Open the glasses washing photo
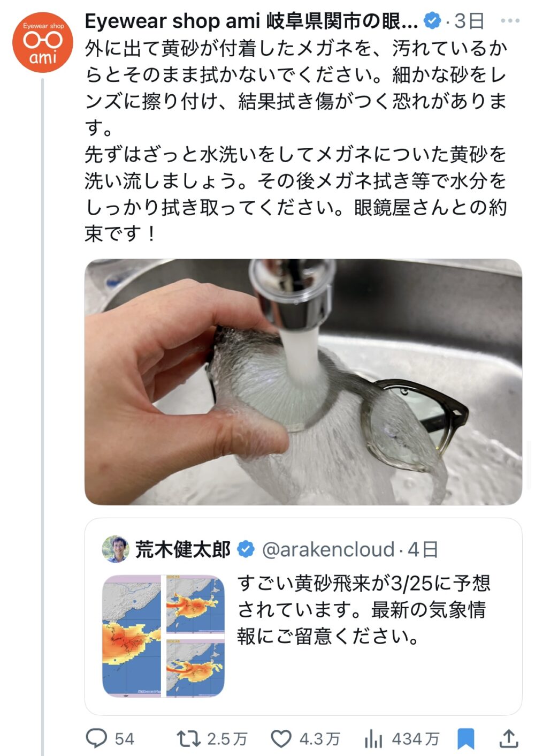535x756 pixels. [x=303, y=382]
